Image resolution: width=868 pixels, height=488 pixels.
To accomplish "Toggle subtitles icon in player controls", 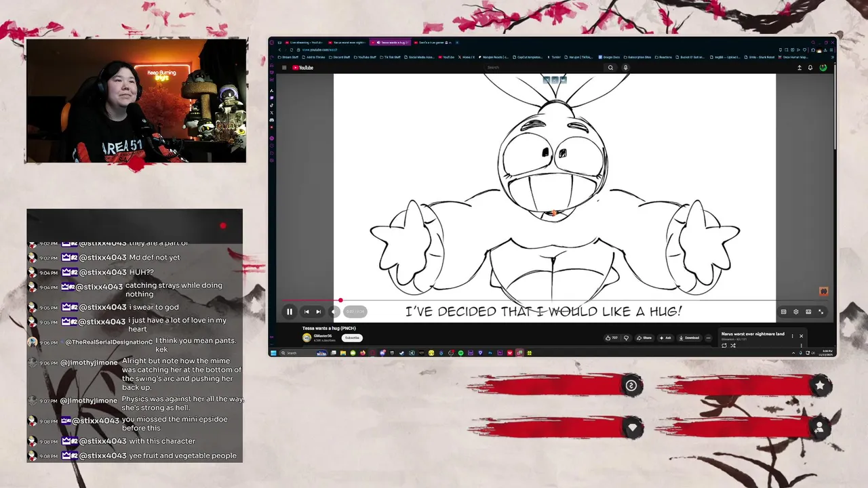I will (783, 312).
